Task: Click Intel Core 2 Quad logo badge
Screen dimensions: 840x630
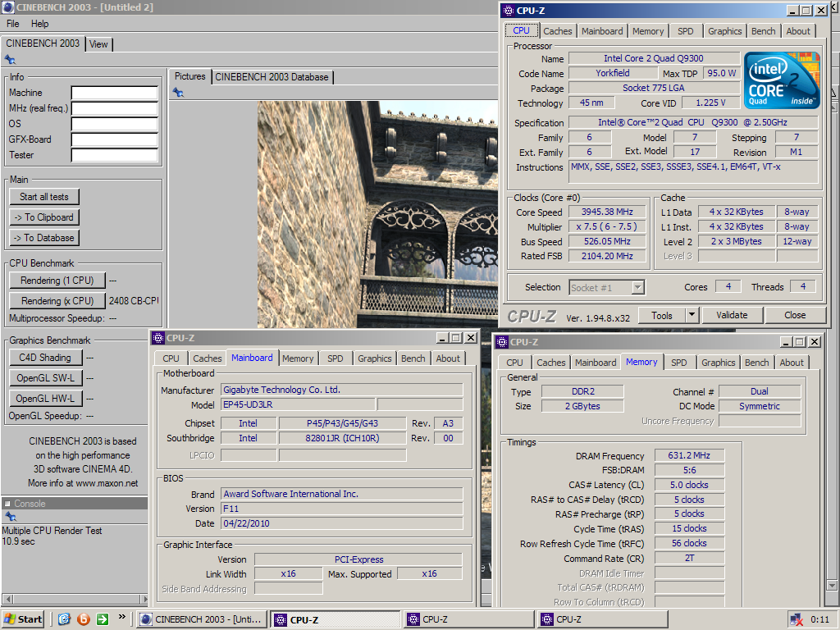Action: [x=782, y=80]
